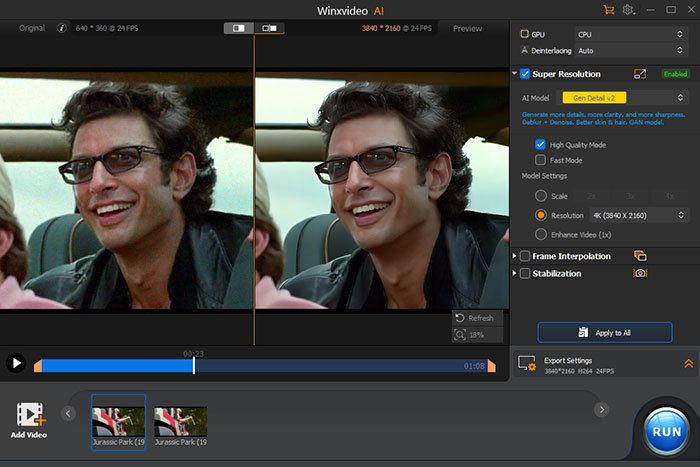
Task: Select the first Jurassic Park thumbnail
Action: pyautogui.click(x=118, y=422)
